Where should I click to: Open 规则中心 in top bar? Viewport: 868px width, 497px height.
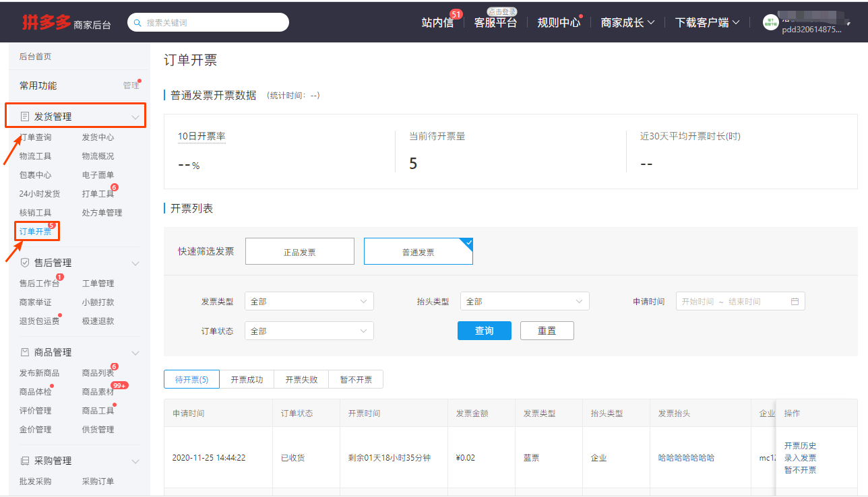pos(559,22)
